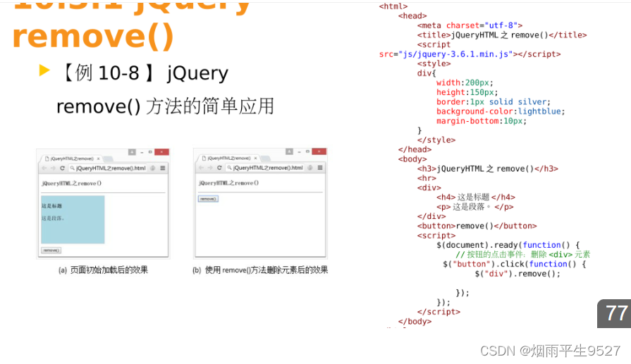Click back arrow in browser screenshot (a)

(x=44, y=168)
